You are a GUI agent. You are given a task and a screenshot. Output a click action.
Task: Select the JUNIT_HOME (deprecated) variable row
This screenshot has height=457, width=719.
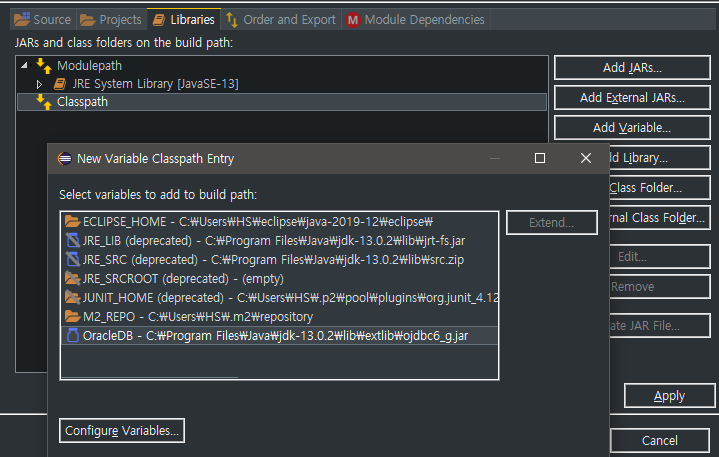280,298
